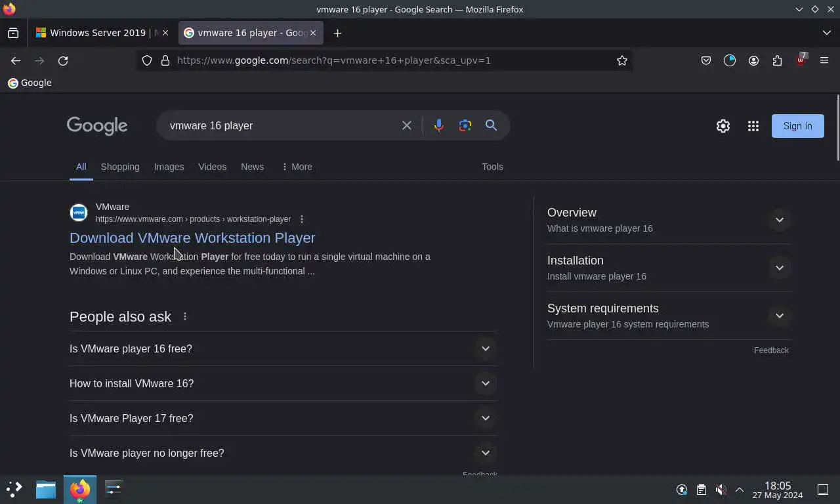Open the More search filters dropdown
The width and height of the screenshot is (840, 504).
point(297,167)
